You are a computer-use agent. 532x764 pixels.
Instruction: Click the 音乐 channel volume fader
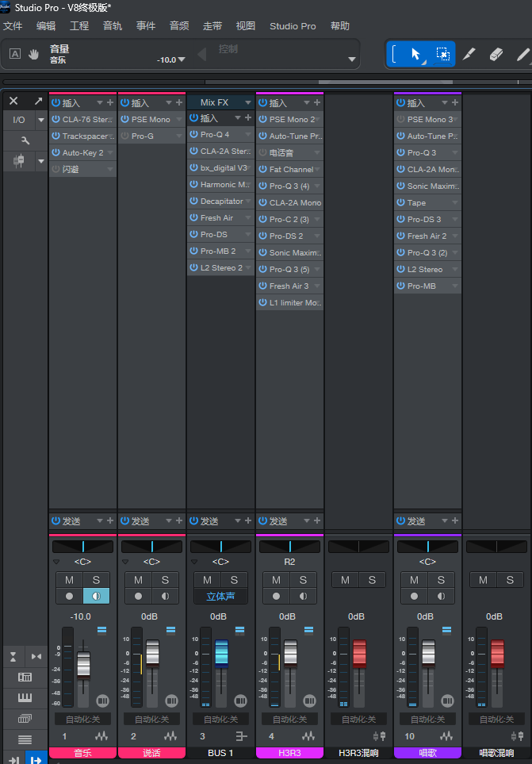(83, 664)
